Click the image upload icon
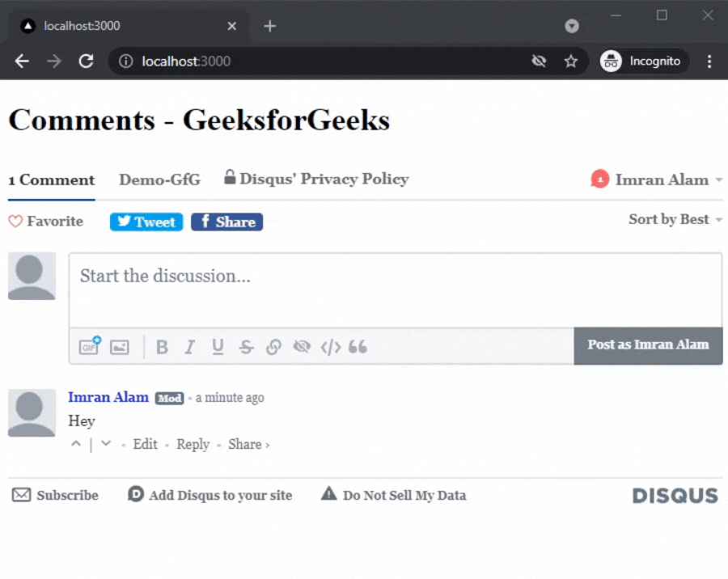This screenshot has height=579, width=728. coord(120,347)
